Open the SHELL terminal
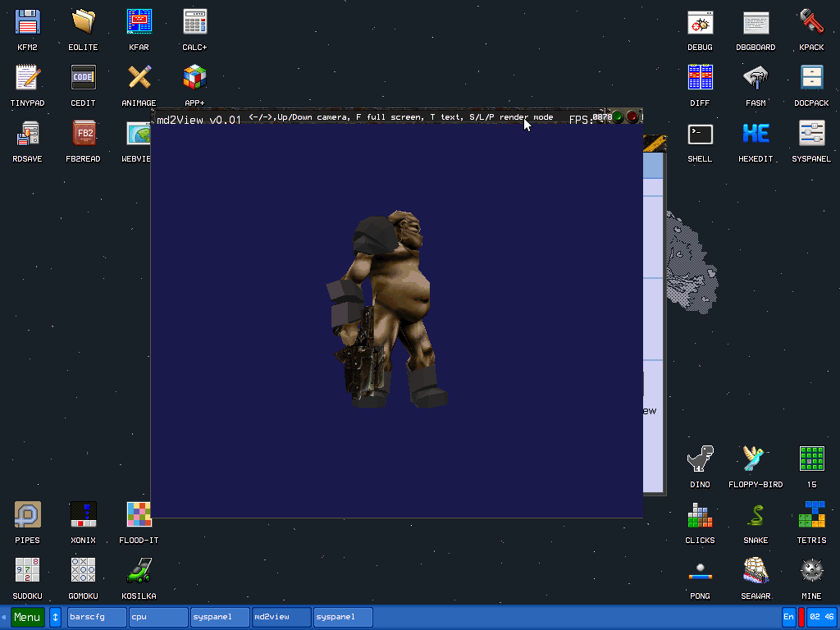The width and height of the screenshot is (840, 630). point(700,132)
